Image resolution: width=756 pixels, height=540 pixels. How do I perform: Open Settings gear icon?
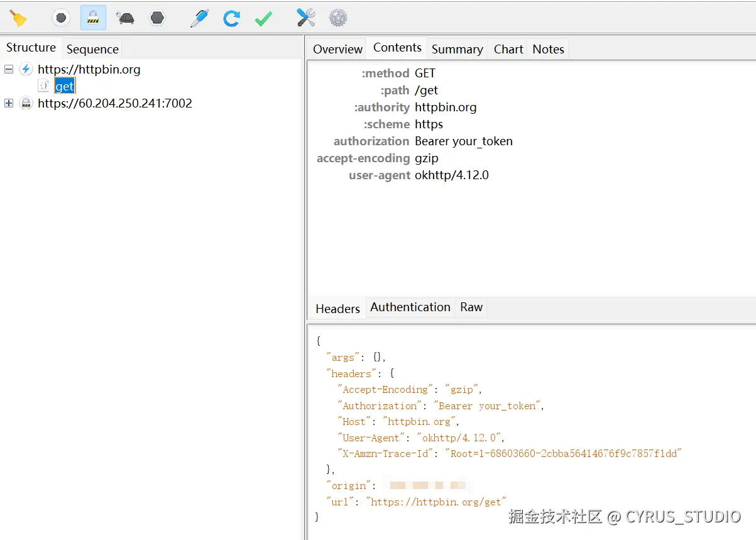(338, 18)
